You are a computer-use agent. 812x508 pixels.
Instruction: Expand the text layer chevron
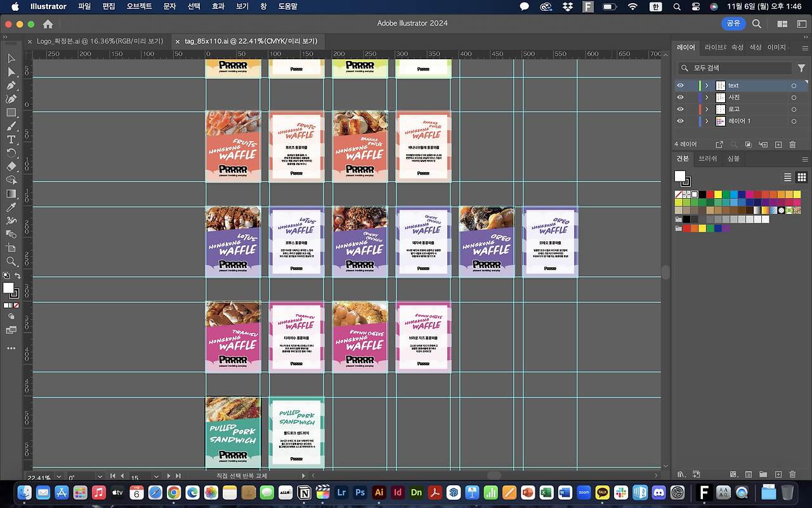click(x=707, y=86)
